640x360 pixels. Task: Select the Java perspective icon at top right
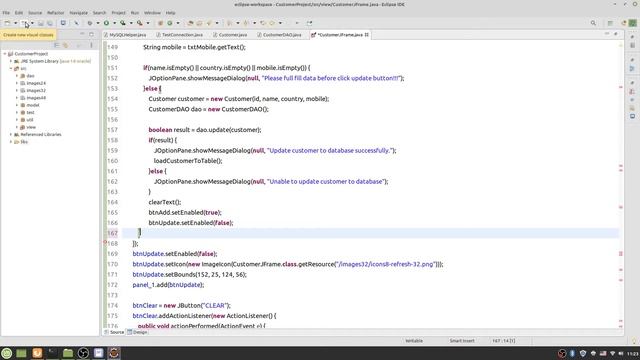pos(632,23)
